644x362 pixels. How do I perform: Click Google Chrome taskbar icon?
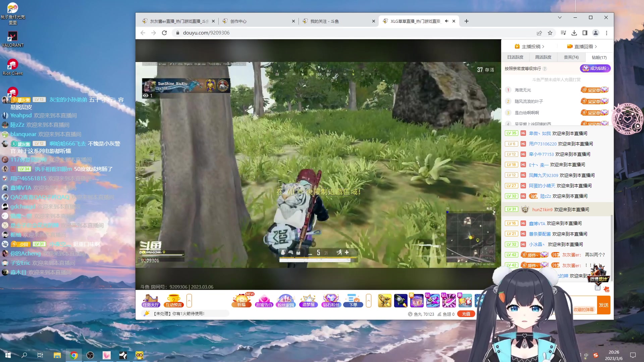pos(74,355)
